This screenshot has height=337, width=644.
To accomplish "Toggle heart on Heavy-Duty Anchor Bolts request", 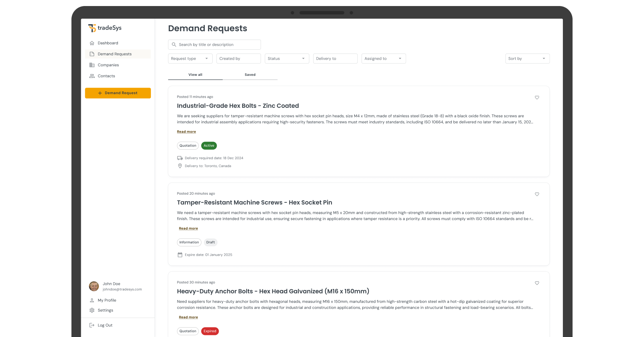I will click(x=537, y=283).
